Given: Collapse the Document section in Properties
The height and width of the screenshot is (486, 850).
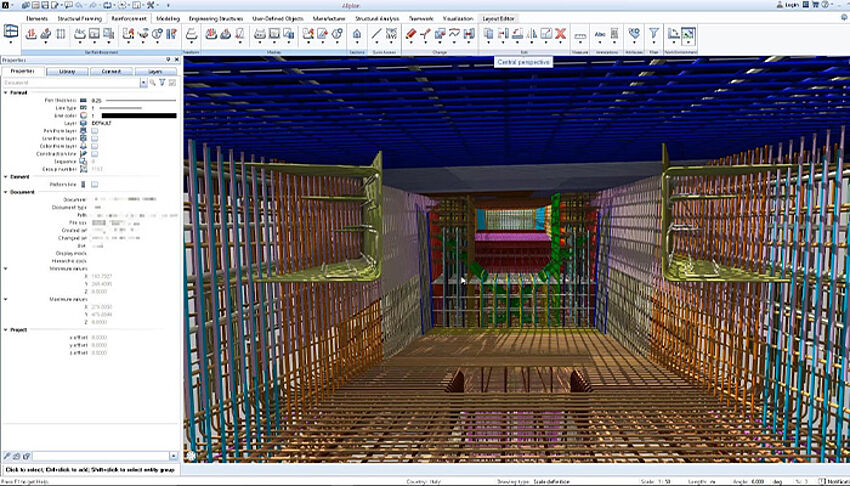Looking at the screenshot, I should pyautogui.click(x=5, y=192).
